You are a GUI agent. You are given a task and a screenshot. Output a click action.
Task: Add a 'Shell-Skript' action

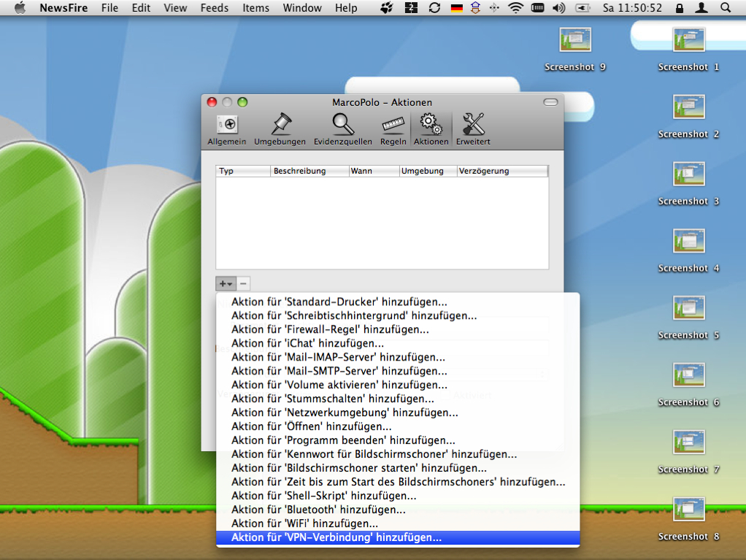point(398,495)
